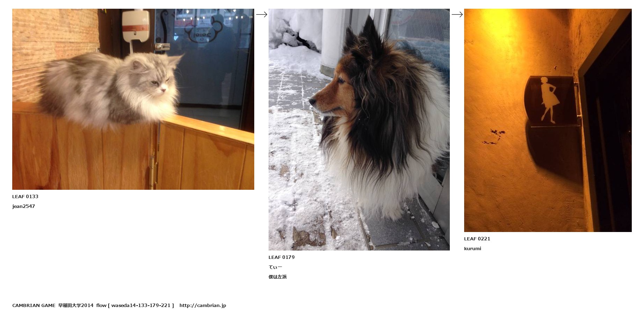Open the sheltie dog in snow photo
The width and height of the screenshot is (644, 314).
coord(359,129)
